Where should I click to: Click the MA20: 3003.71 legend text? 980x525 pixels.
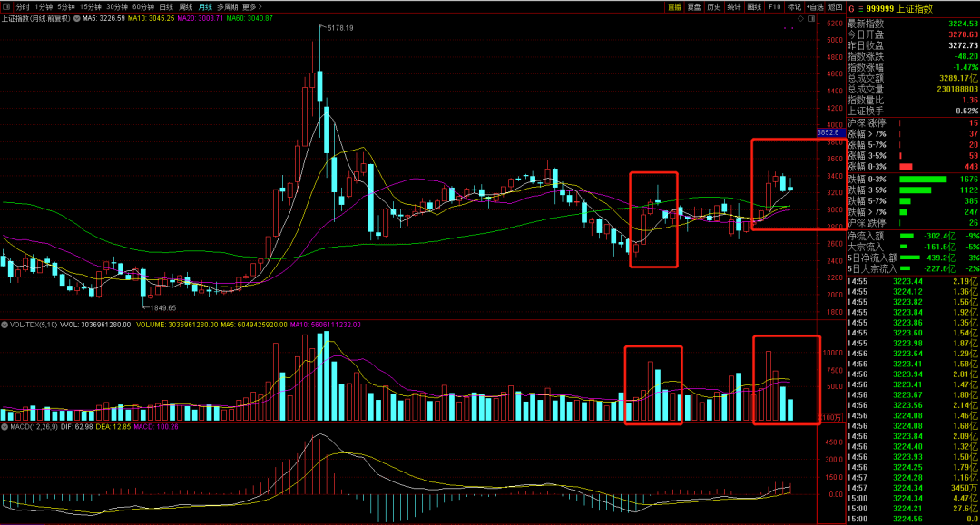tap(200, 19)
